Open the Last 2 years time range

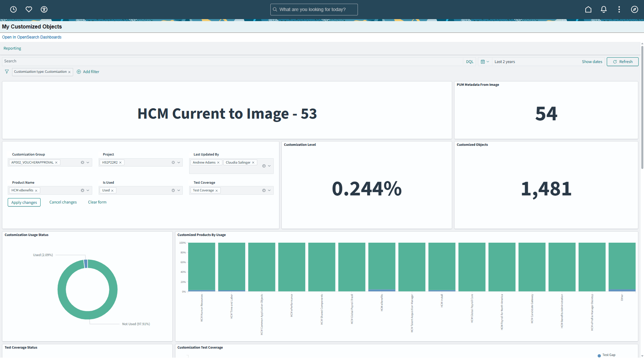point(505,62)
